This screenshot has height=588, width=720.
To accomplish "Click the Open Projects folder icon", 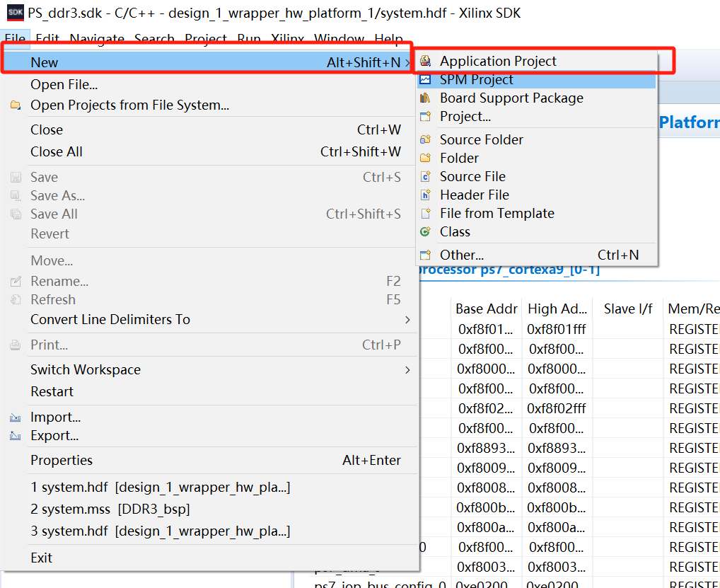I will 16,105.
